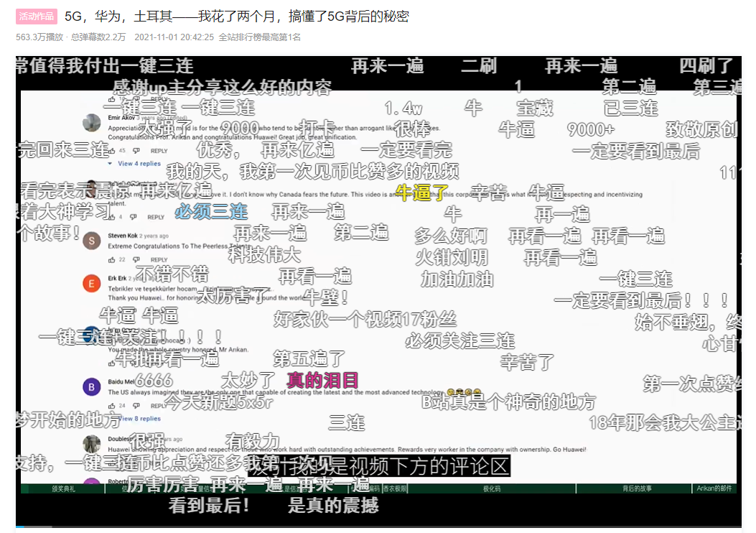Like Baidu Mel's comment with 24 likes
756x533 pixels.
[x=112, y=406]
